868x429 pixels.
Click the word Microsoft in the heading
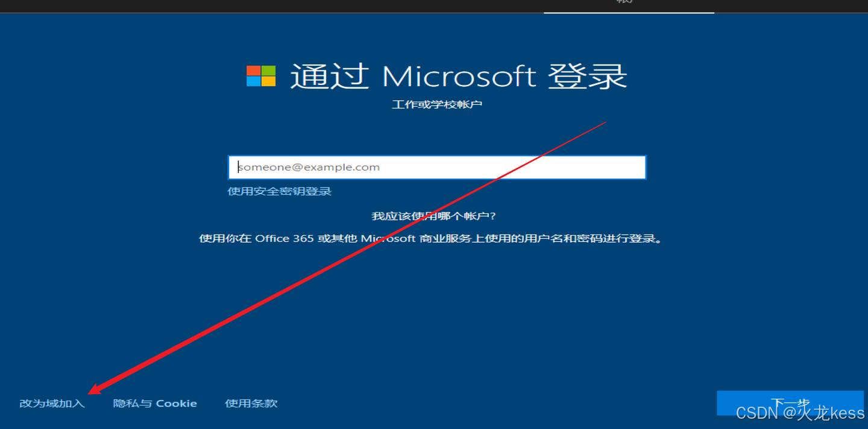(459, 77)
